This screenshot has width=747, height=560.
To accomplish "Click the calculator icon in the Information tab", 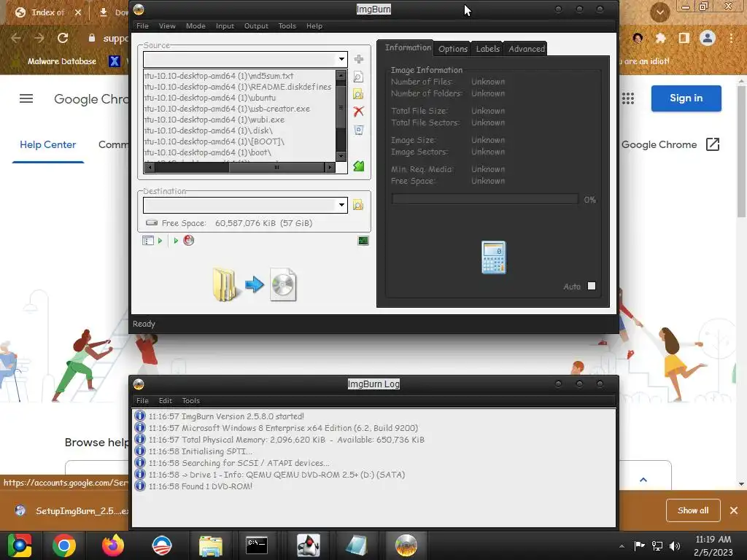I will (x=494, y=257).
